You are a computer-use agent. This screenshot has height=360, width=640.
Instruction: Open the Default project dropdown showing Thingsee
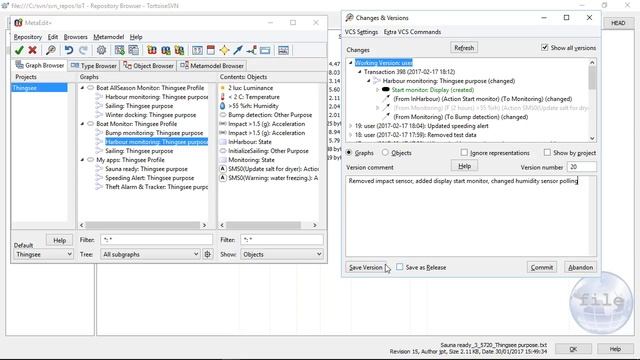43,254
